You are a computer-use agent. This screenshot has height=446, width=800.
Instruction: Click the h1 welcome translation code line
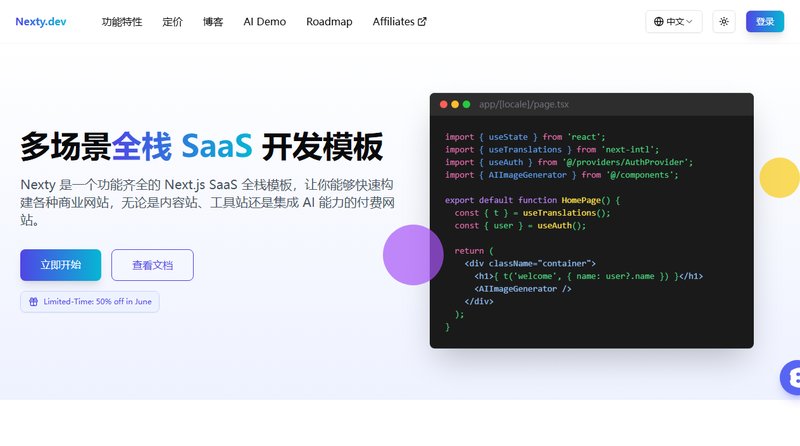[x=588, y=276]
